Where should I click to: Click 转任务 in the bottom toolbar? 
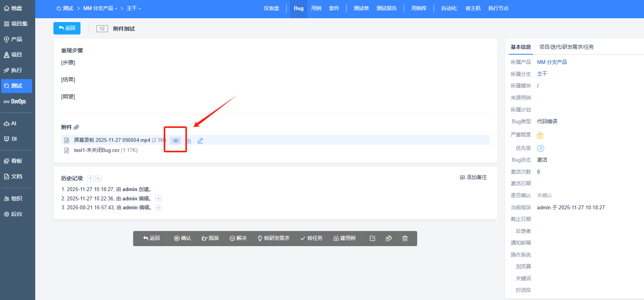[x=312, y=238]
